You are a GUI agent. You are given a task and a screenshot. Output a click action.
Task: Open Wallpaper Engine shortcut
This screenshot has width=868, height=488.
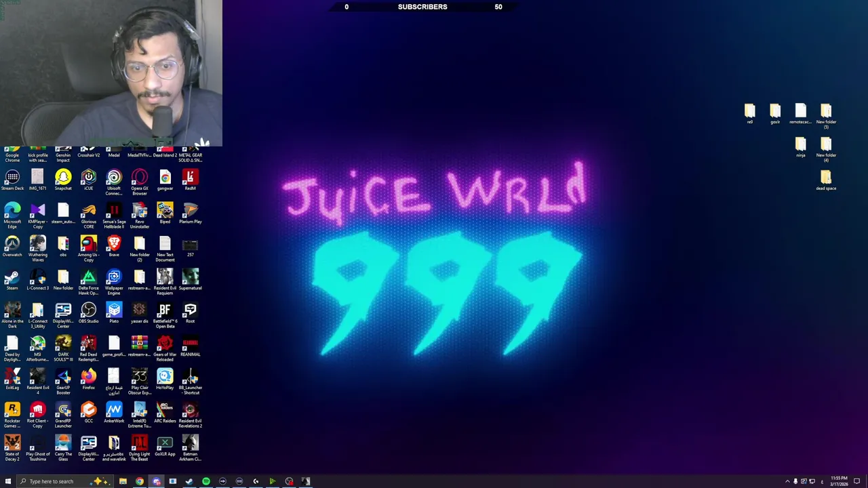coord(114,283)
